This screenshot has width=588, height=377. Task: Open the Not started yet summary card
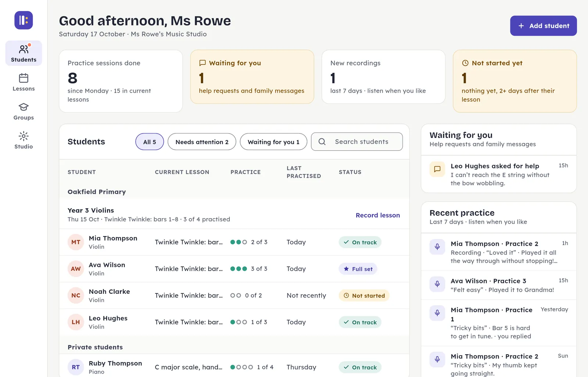(x=514, y=81)
